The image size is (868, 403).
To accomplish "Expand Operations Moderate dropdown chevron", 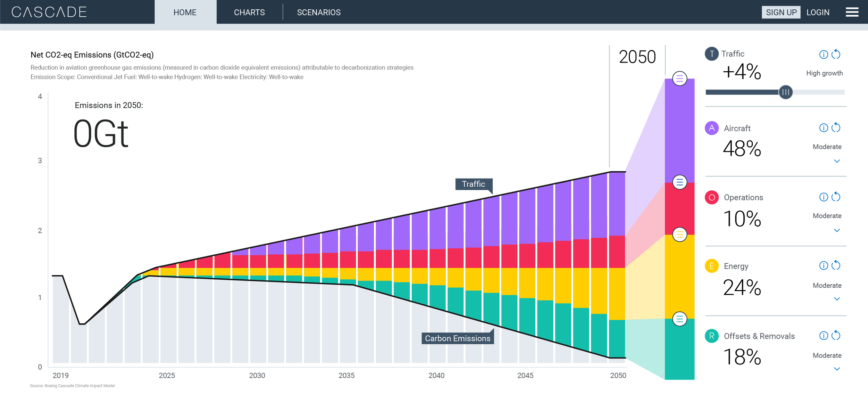I will click(837, 230).
